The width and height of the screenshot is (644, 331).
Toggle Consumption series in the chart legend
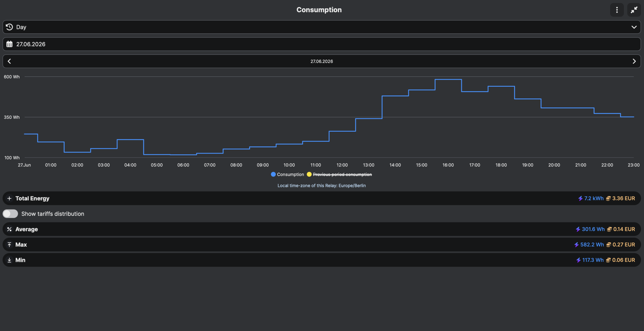coord(287,174)
